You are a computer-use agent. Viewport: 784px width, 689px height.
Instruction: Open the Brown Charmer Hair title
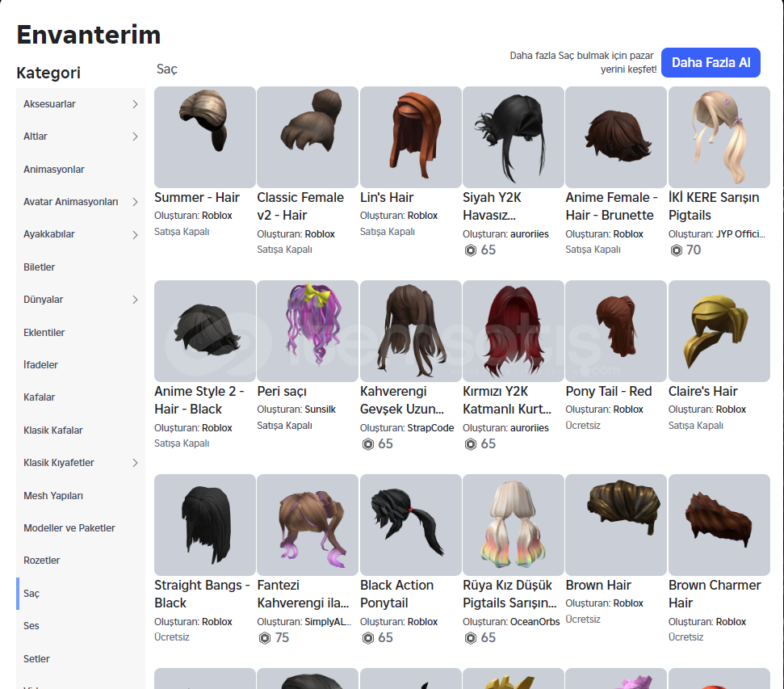715,594
